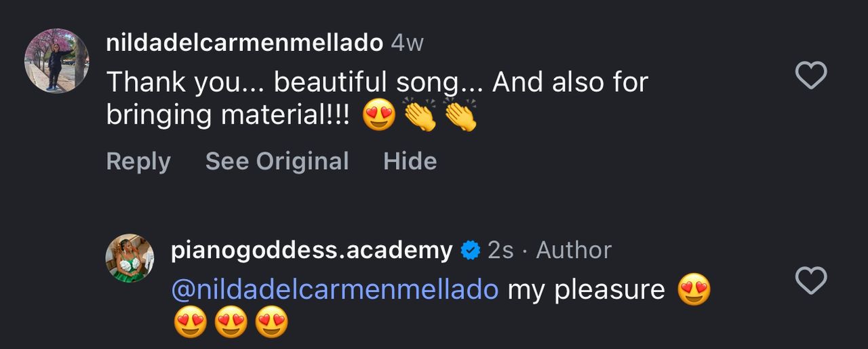Click the first clapping hands emoji
This screenshot has height=349, width=868.
[420, 115]
